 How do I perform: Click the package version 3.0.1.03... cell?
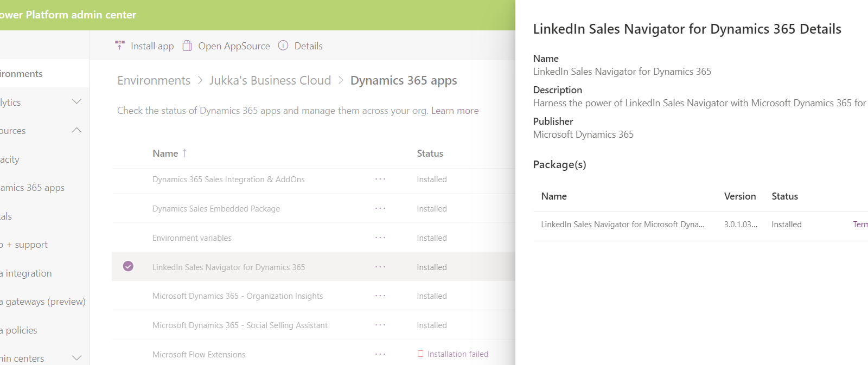[x=741, y=225]
